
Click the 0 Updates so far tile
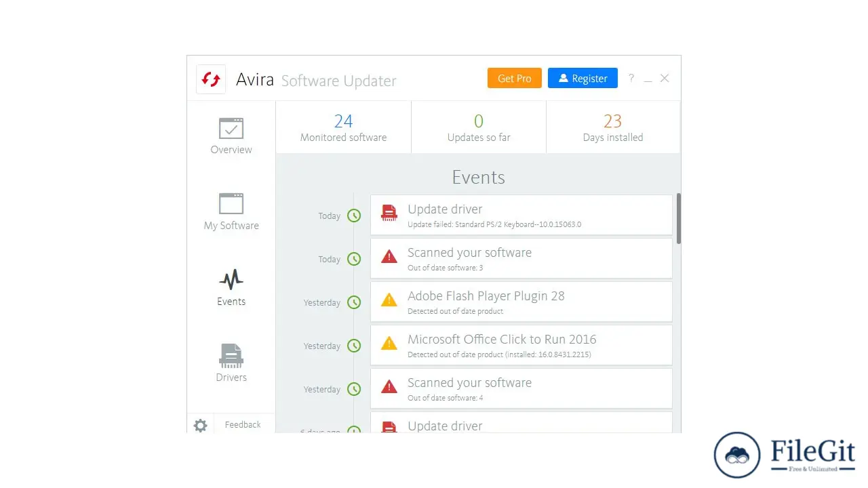(479, 127)
